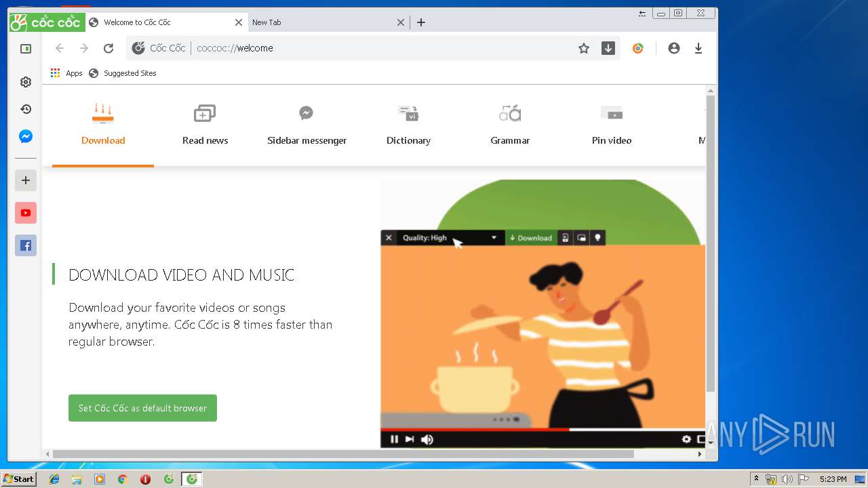Select the Grammar feature tab
868x488 pixels.
(x=510, y=126)
